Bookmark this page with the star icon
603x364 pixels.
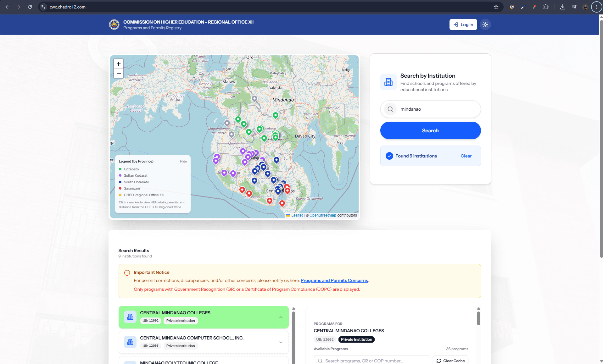point(496,7)
